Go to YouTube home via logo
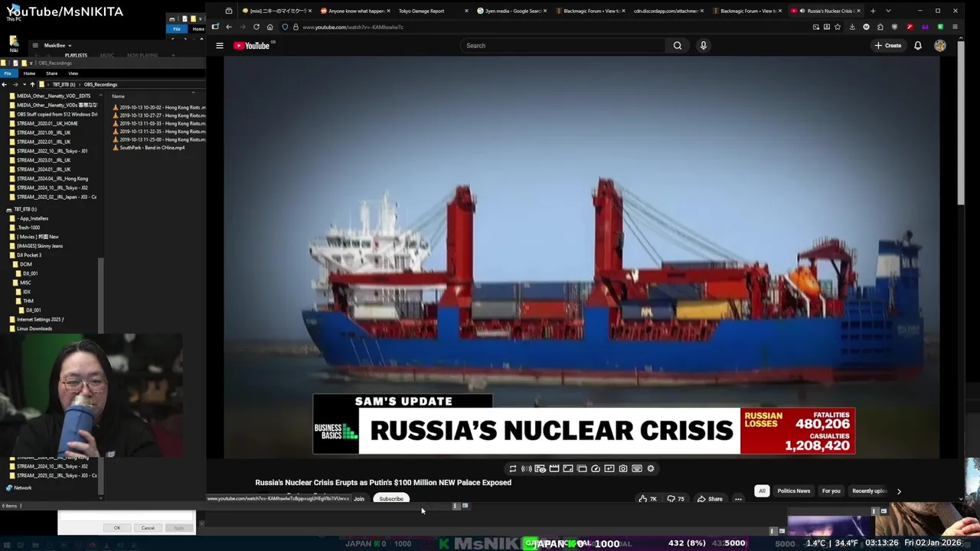Screen dimensions: 980x551 click(x=252, y=46)
